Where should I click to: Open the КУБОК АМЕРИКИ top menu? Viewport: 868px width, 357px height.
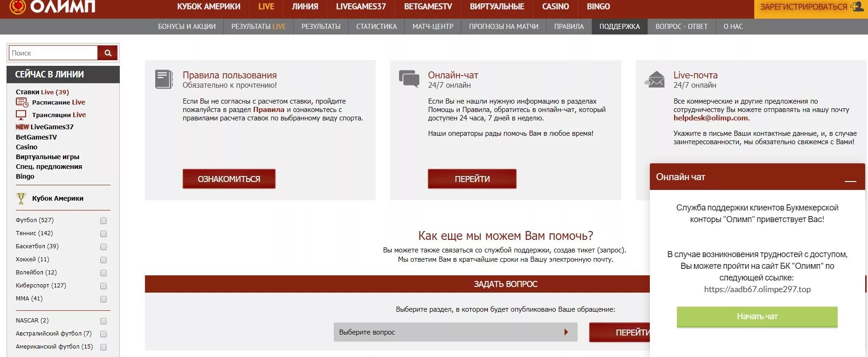[x=208, y=7]
